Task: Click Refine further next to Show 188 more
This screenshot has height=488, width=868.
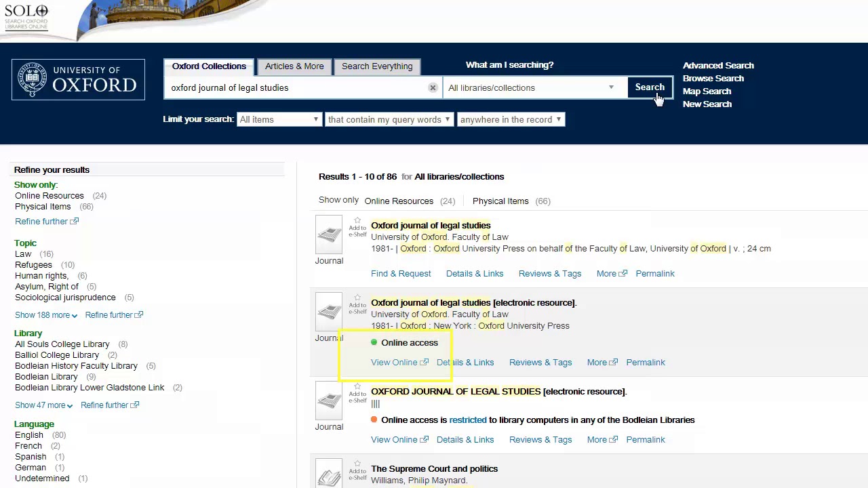Action: (x=114, y=315)
